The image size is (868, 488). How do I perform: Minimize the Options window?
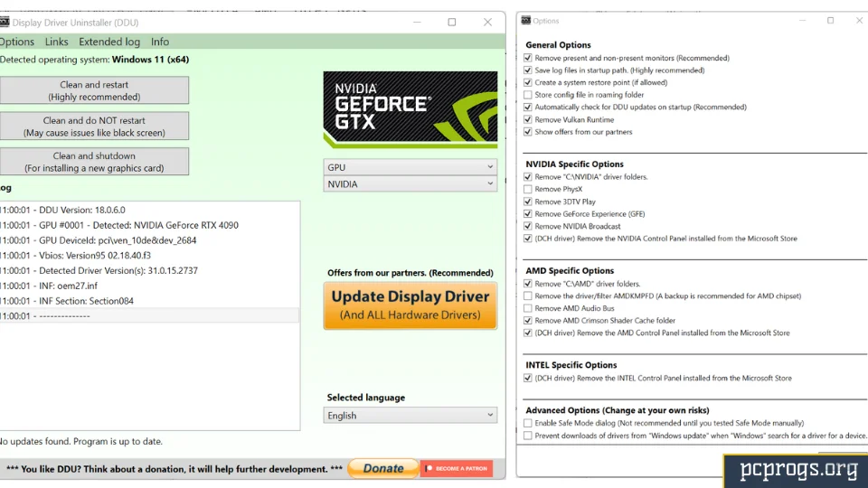[802, 21]
